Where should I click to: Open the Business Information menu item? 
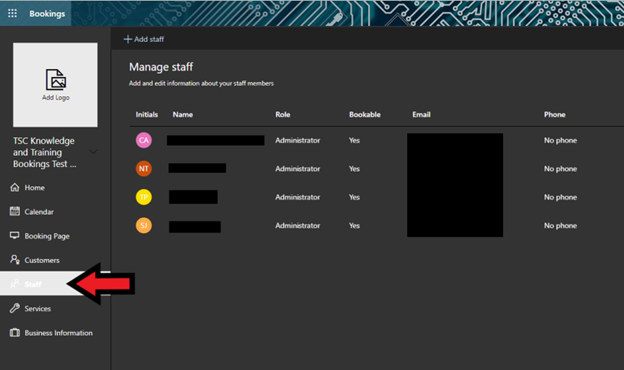(x=55, y=333)
